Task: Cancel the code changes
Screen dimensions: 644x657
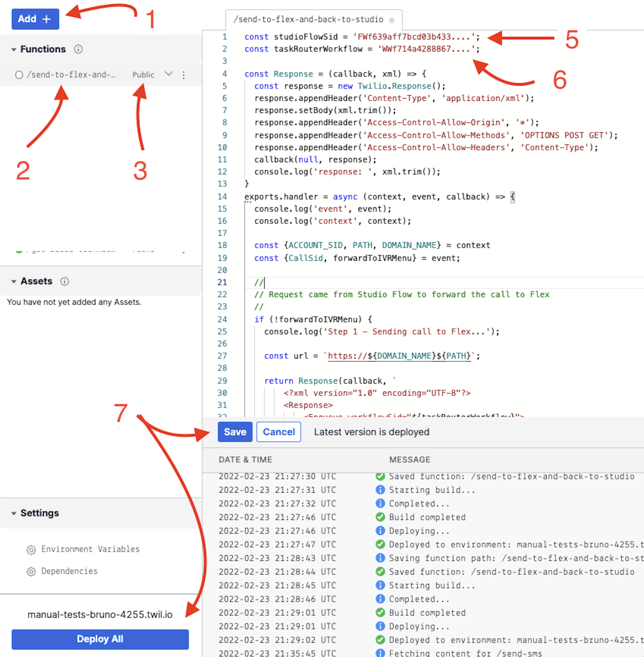Action: tap(279, 432)
